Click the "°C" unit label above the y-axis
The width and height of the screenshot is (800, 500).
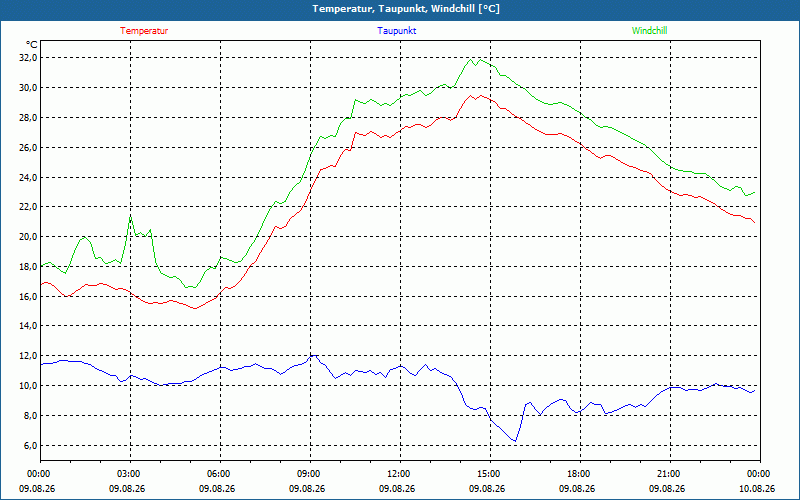(x=32, y=45)
